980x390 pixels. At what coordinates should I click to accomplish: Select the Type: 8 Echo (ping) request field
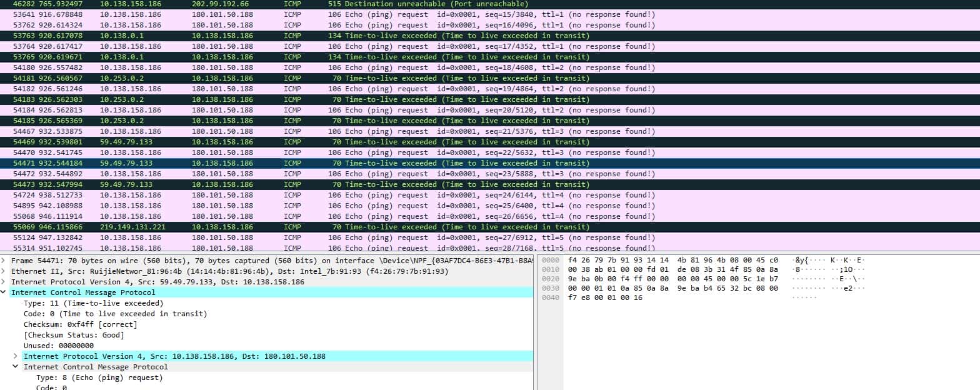pos(99,377)
